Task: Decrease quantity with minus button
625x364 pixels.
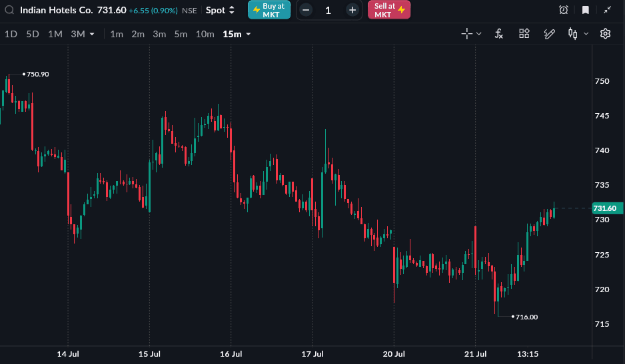Action: click(x=306, y=10)
